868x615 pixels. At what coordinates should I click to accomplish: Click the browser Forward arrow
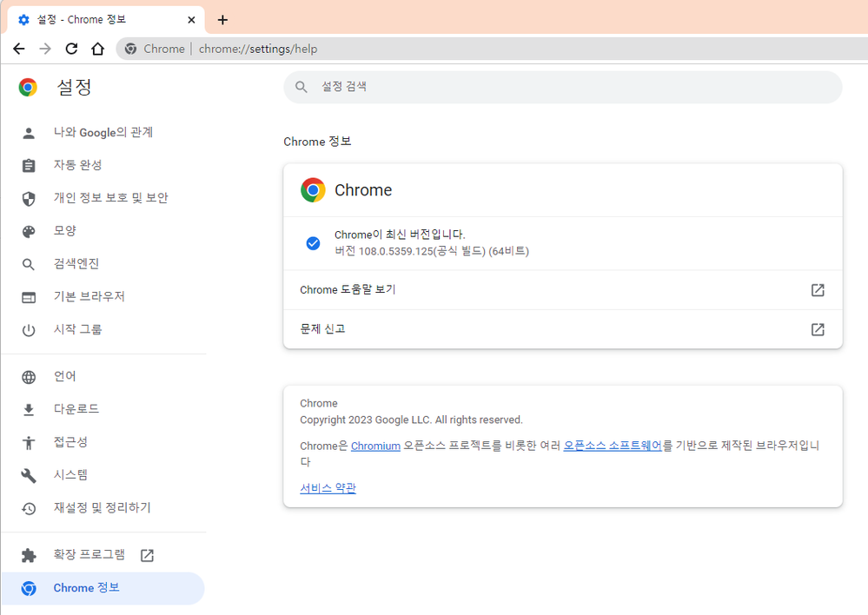click(45, 49)
